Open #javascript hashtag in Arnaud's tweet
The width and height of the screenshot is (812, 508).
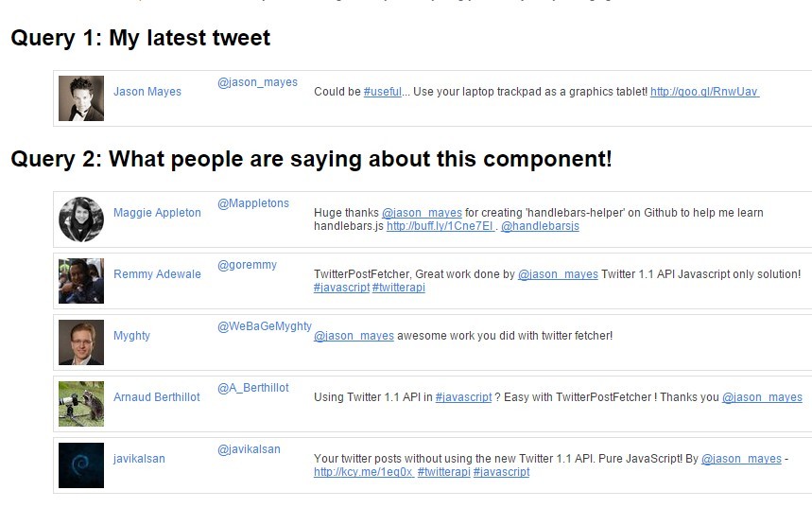pos(463,397)
